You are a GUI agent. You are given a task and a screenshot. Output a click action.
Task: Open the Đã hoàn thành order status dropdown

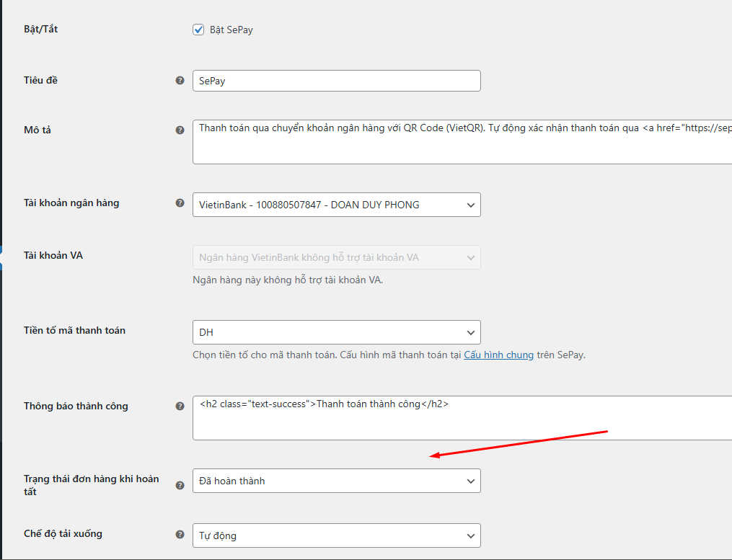click(337, 481)
